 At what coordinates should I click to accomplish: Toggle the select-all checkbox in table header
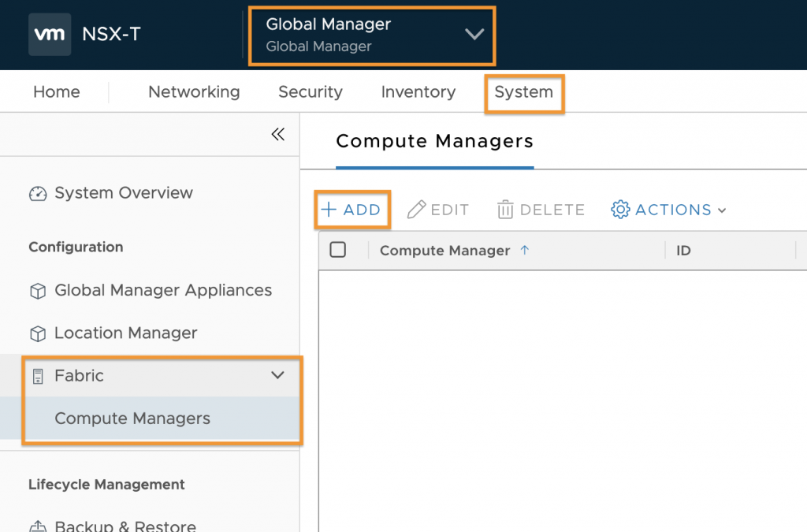click(337, 250)
